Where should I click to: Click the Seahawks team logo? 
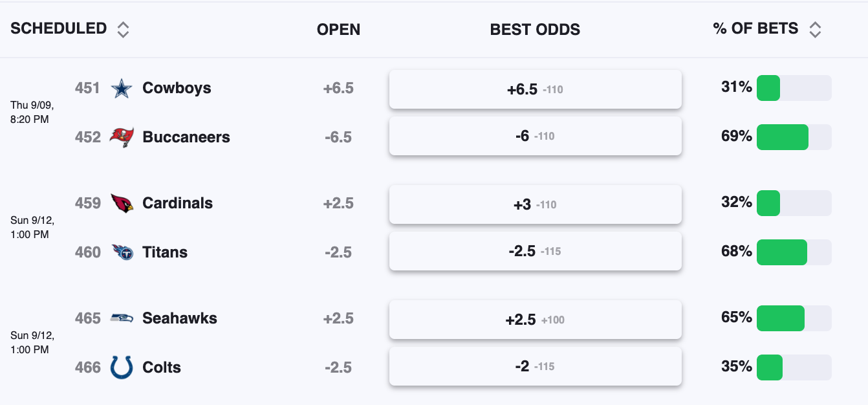pyautogui.click(x=122, y=318)
